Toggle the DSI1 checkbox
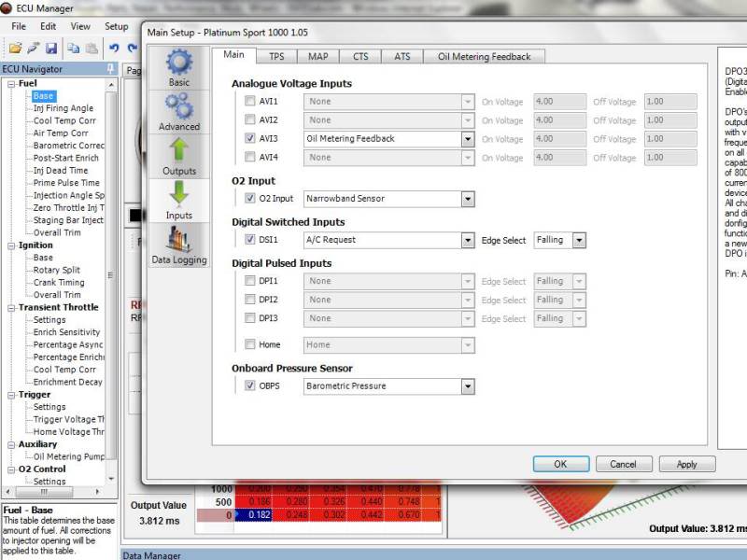747x560 pixels. [249, 240]
